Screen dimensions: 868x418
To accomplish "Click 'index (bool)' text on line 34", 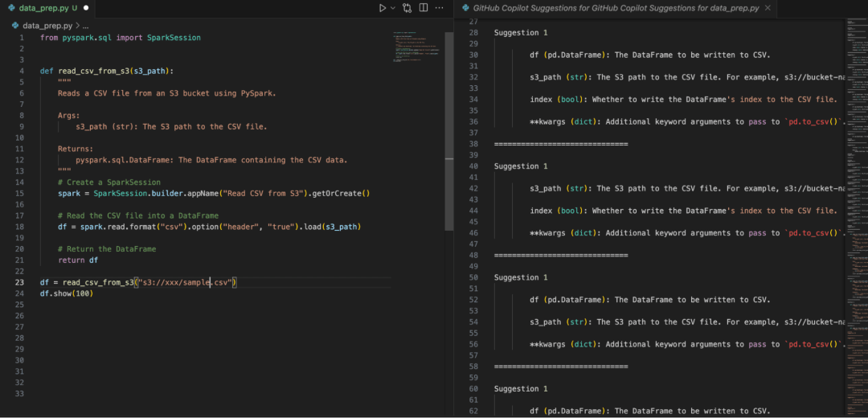I will click(556, 99).
